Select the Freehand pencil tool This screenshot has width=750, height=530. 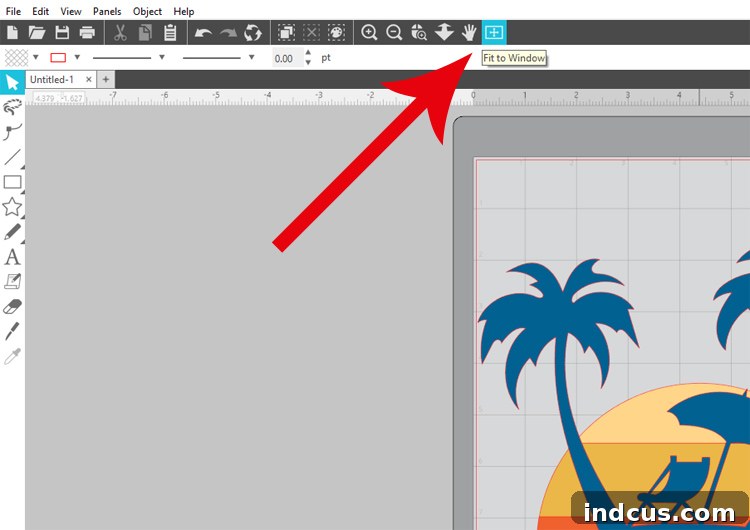point(12,232)
